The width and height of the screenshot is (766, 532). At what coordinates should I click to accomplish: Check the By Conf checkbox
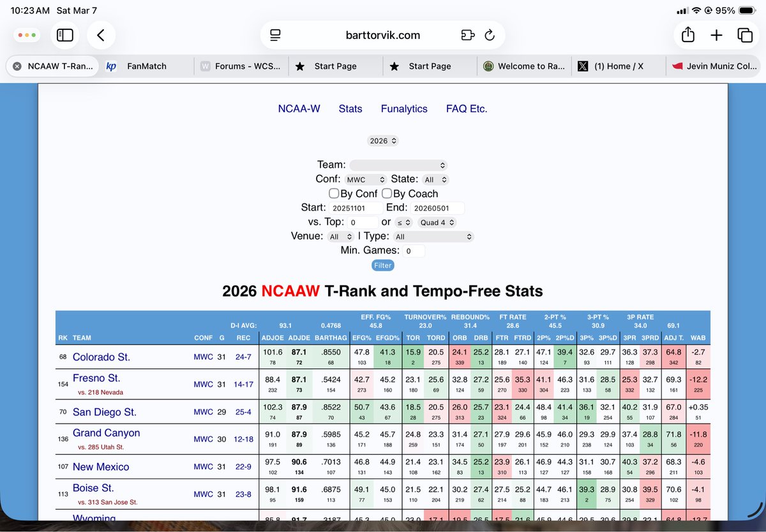(333, 193)
